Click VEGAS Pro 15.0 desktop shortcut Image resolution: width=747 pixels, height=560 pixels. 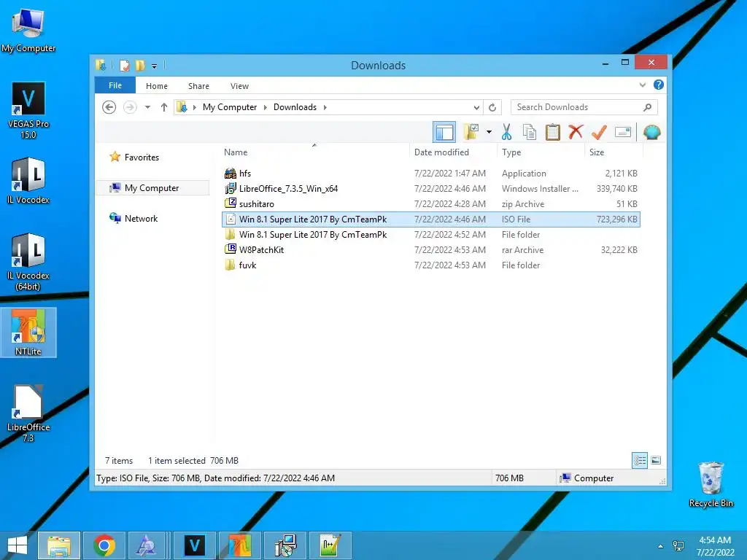click(28, 111)
